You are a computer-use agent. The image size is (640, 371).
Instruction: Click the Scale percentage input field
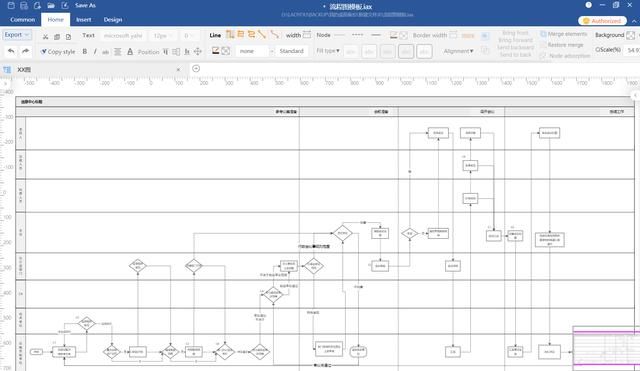[x=633, y=50]
